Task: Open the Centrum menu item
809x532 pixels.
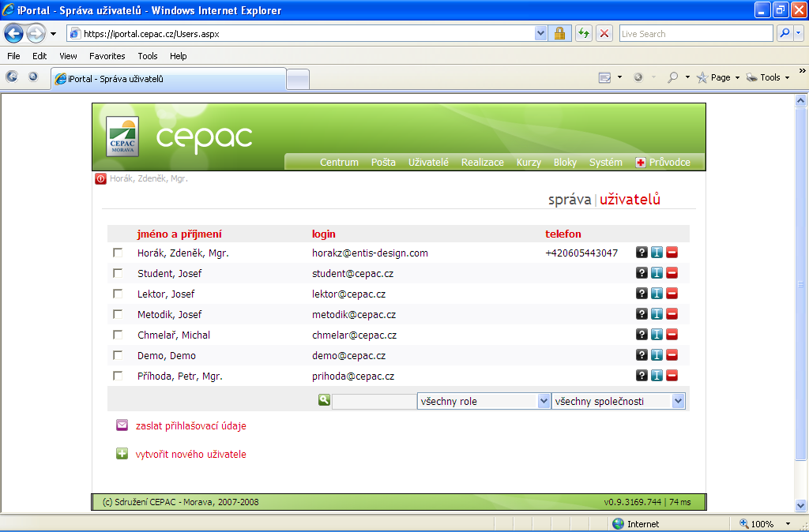Action: pos(339,163)
